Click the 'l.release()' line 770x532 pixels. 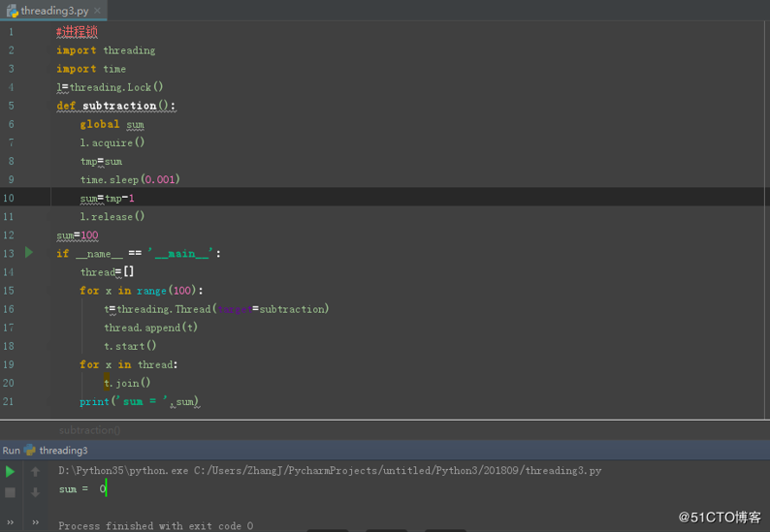click(112, 216)
